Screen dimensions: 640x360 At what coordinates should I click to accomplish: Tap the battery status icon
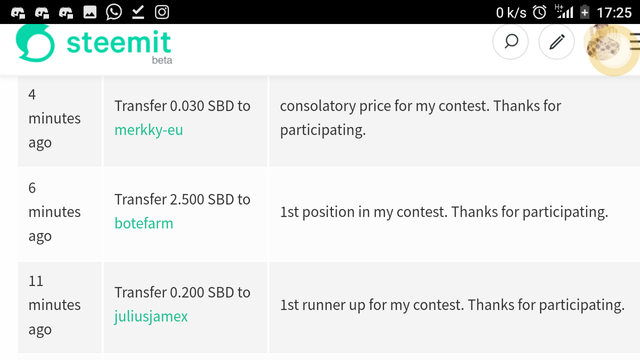coord(584,12)
